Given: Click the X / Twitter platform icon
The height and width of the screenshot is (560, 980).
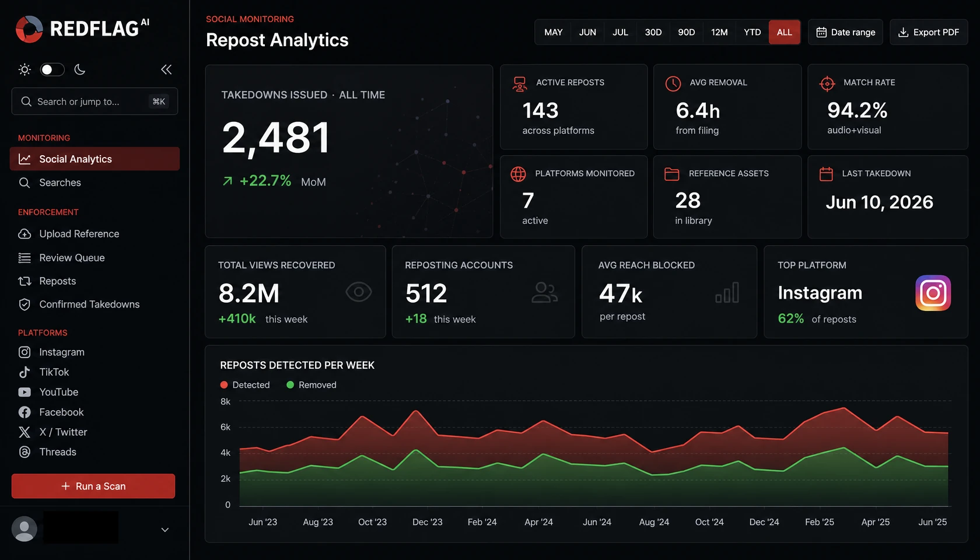Looking at the screenshot, I should (24, 432).
